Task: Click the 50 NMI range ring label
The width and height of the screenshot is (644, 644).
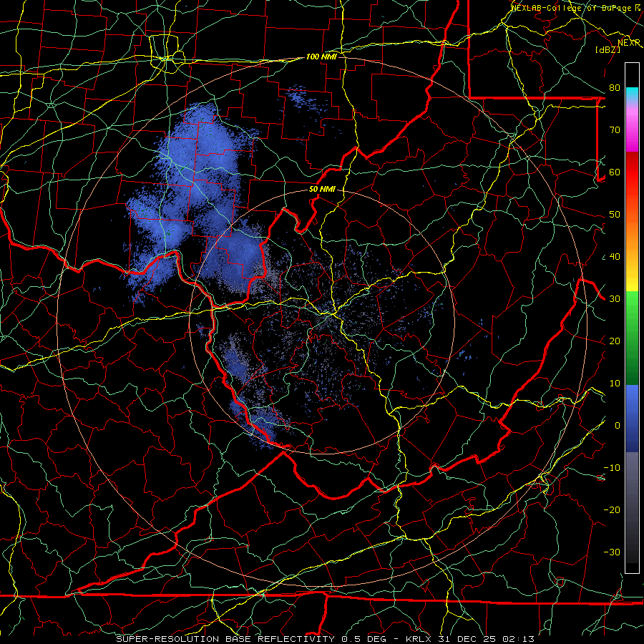Action: point(322,190)
